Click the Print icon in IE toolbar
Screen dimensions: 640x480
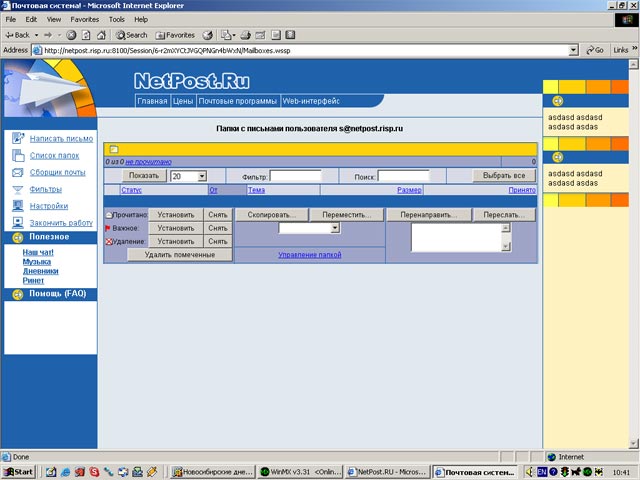[245, 35]
